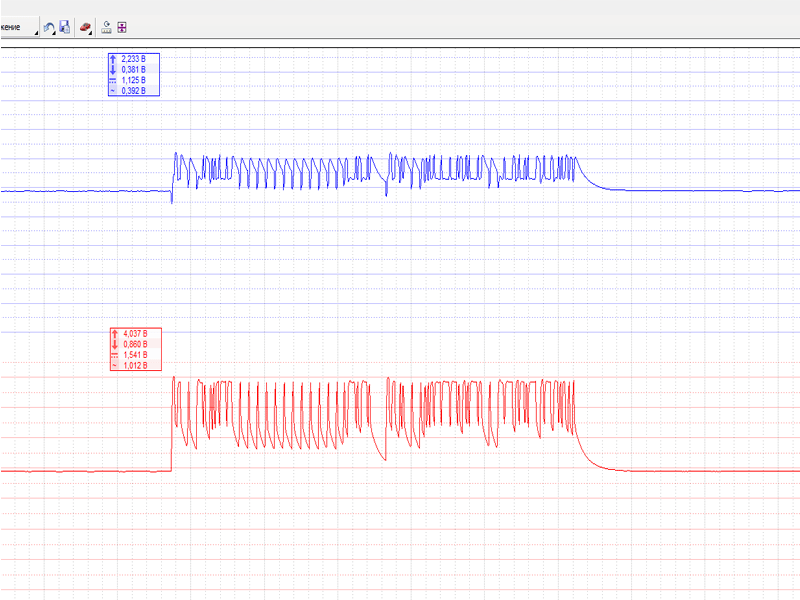
Task: Click the red channel AC tilde icon
Action: (x=114, y=366)
